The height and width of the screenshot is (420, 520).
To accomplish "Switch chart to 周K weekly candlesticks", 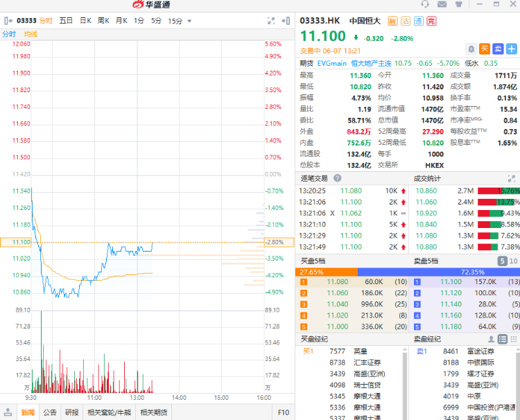I will pos(103,21).
